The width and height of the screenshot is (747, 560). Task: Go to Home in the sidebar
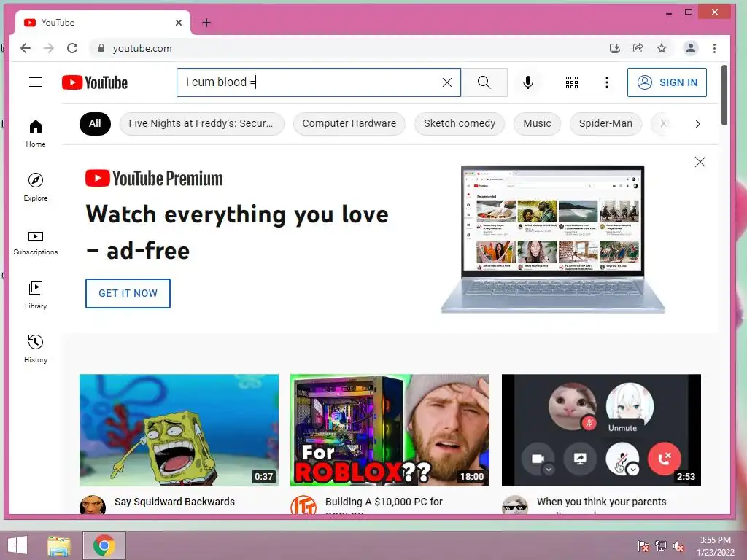[x=36, y=133]
